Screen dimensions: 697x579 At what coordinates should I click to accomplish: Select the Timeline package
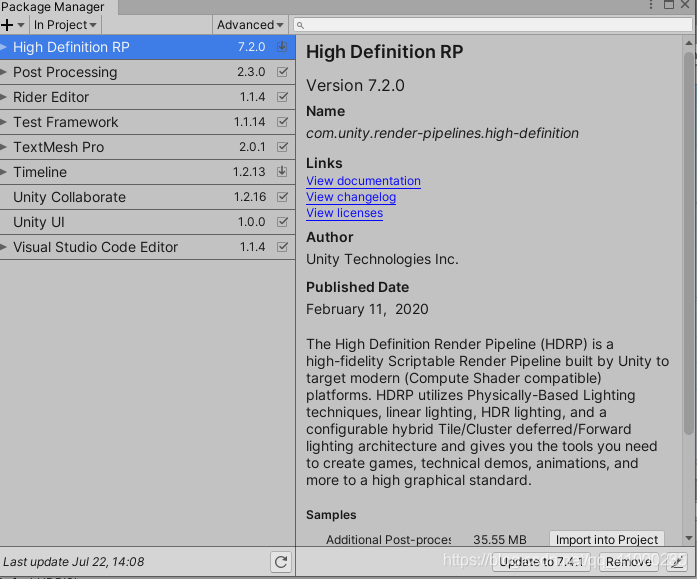(147, 172)
